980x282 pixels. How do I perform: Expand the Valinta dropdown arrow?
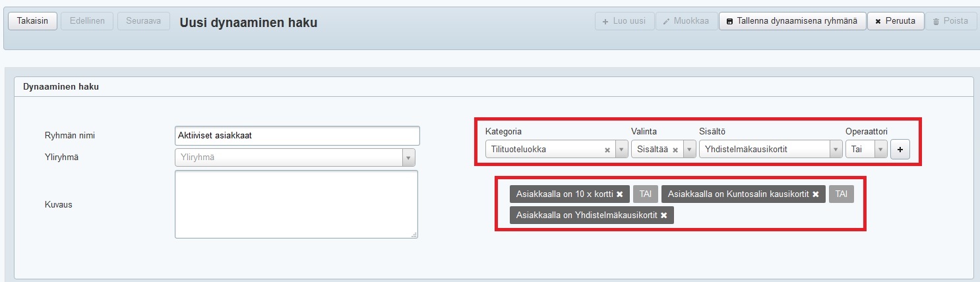(x=690, y=150)
